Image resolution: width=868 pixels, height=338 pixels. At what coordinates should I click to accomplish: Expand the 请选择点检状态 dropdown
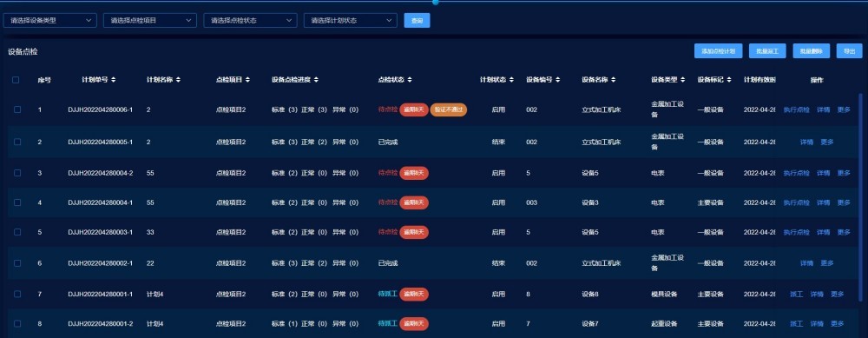(250, 21)
